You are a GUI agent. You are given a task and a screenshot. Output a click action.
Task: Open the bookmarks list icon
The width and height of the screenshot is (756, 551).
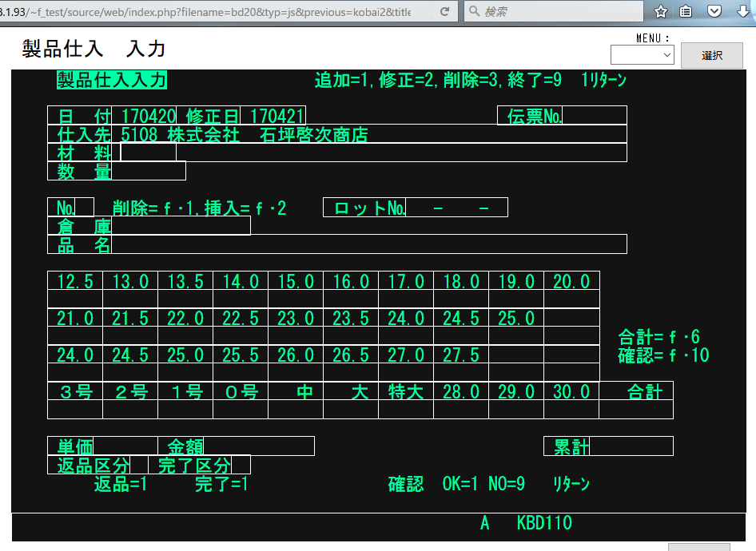(x=686, y=12)
